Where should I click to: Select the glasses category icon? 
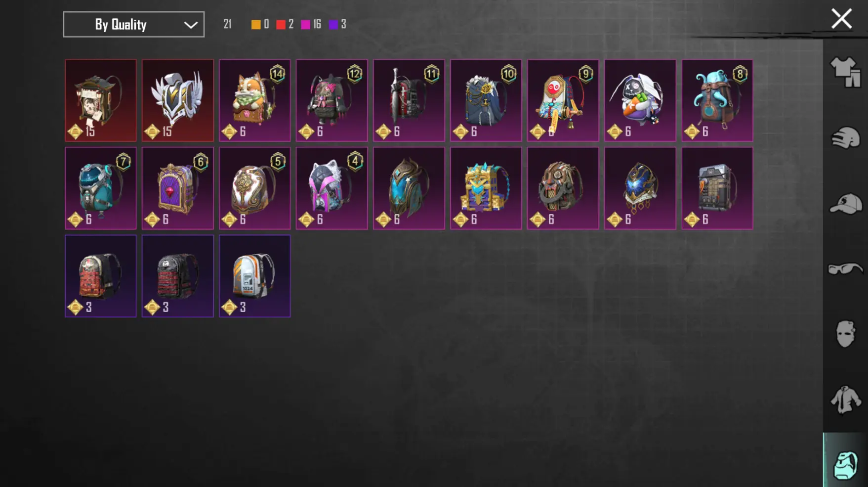point(845,268)
